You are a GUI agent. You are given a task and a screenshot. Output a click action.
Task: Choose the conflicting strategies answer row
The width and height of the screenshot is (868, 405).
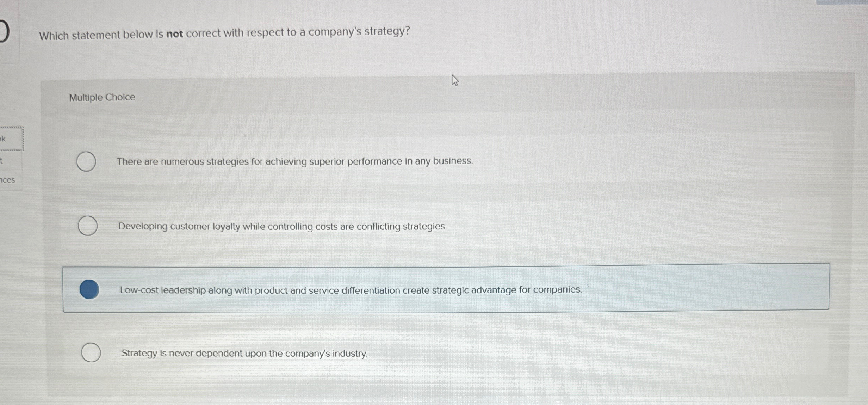[282, 226]
